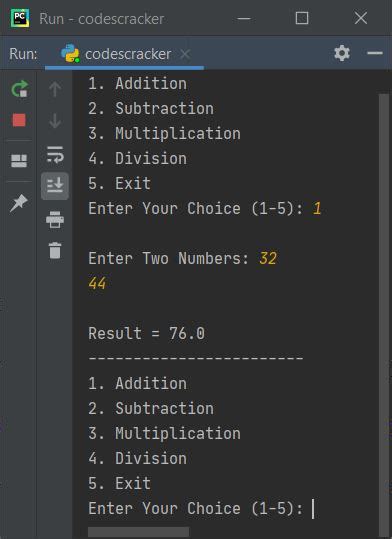Image resolution: width=392 pixels, height=539 pixels.
Task: Minimize the Run window from title bar
Action: [244, 18]
